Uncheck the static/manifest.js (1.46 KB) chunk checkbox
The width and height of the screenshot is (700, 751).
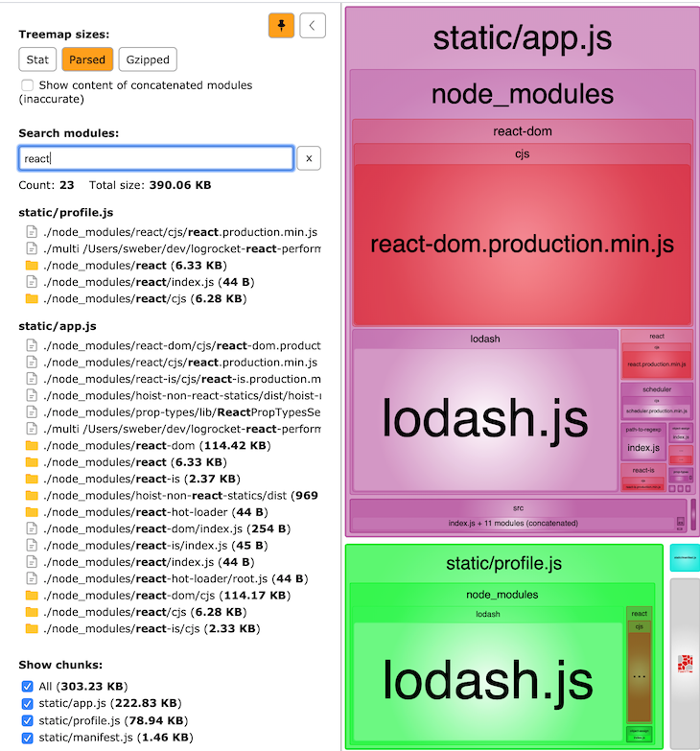(27, 739)
